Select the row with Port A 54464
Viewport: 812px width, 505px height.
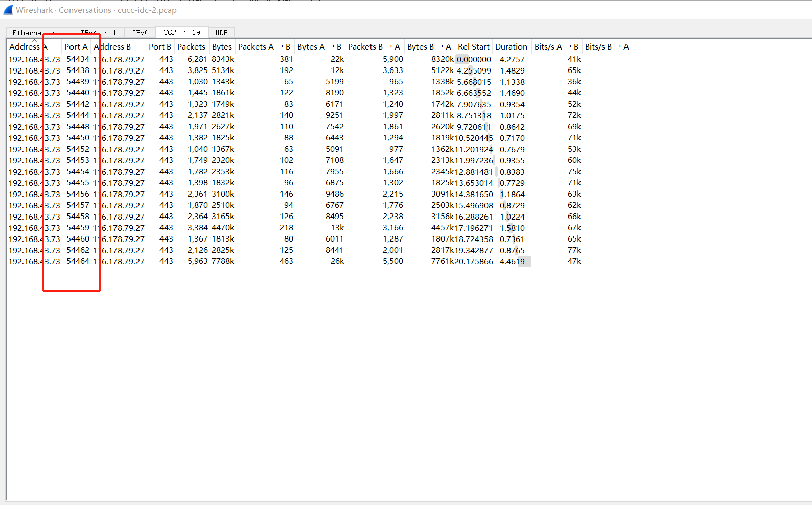78,261
